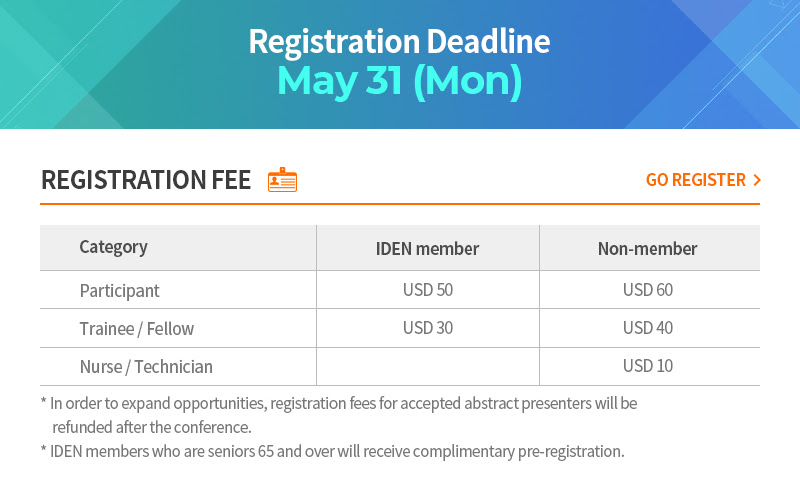Screen dimensions: 800x488
Task: Click USD 10 nurse non-member fee
Action: 647,365
